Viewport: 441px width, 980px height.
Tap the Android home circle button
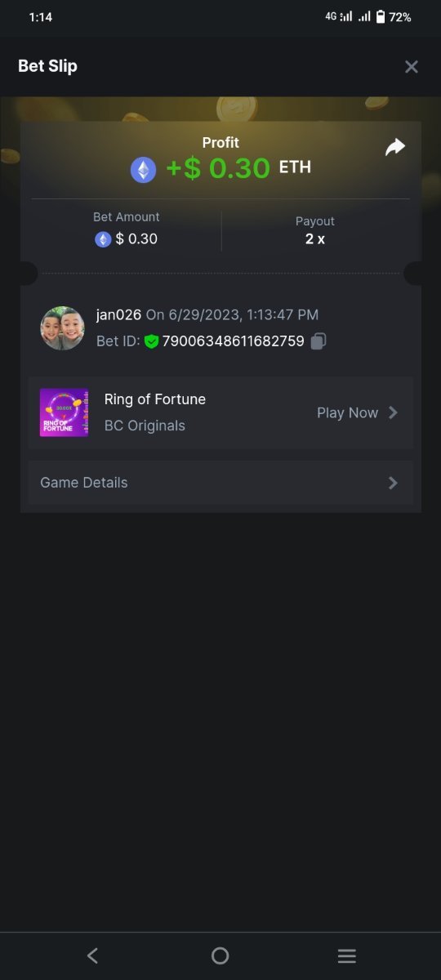tap(220, 956)
